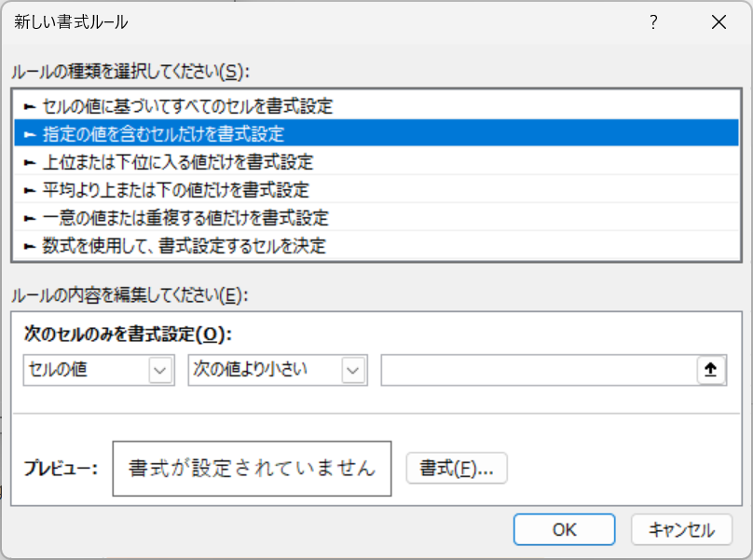Close the 新しい書式ルール dialog
The image size is (753, 560).
[x=719, y=22]
